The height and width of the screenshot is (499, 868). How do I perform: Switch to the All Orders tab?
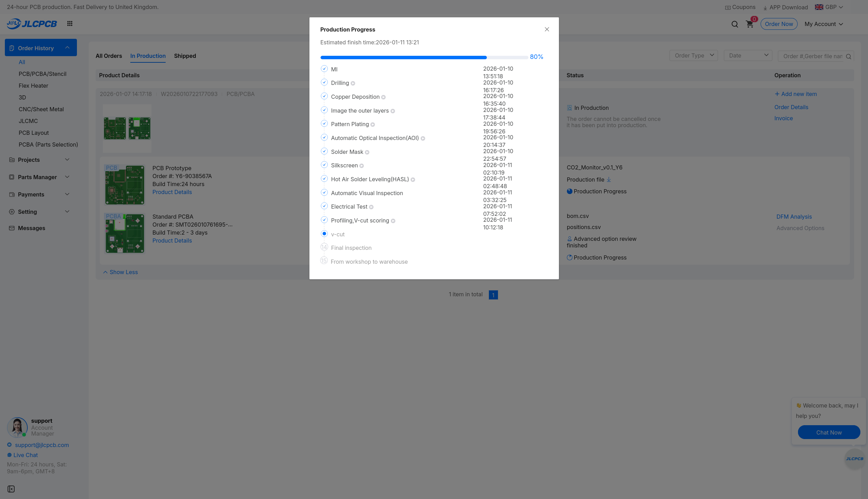(x=109, y=56)
